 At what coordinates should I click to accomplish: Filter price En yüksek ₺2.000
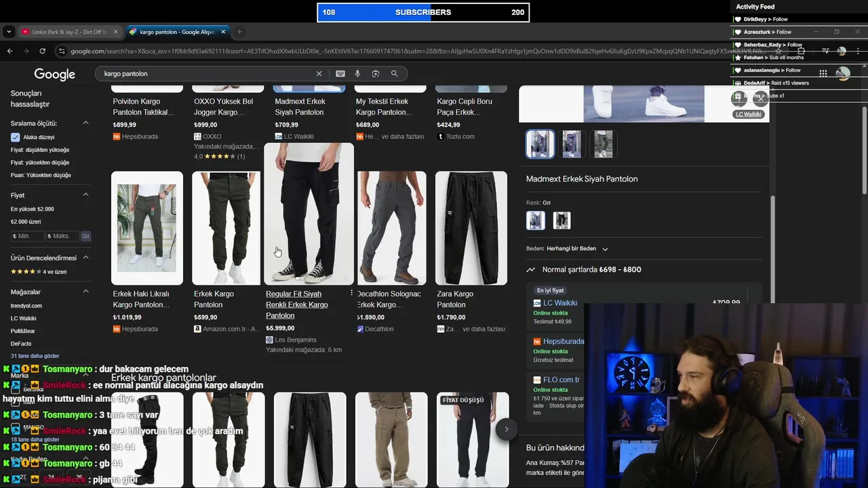tap(33, 209)
